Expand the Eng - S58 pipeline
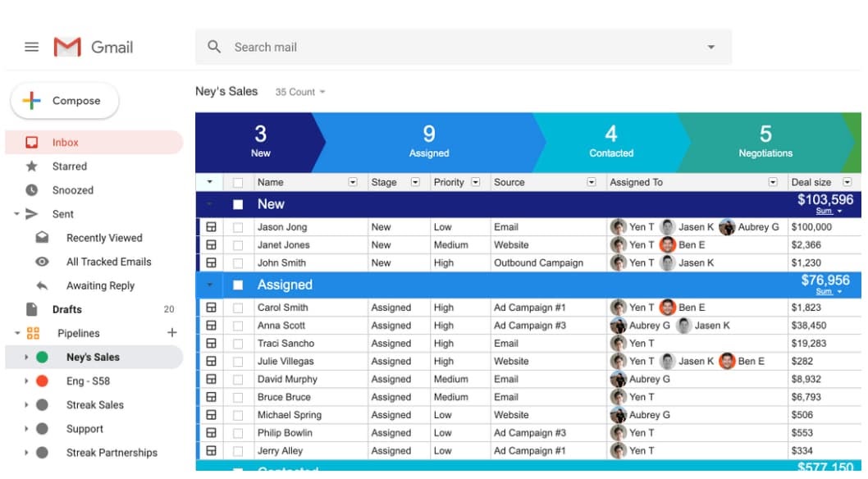Viewport: 868px width, 479px height. tap(26, 381)
